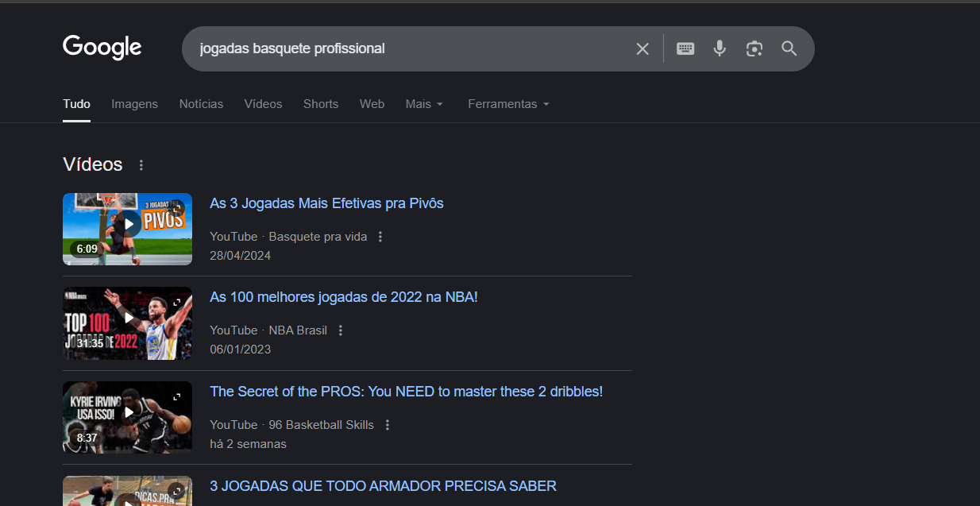The height and width of the screenshot is (506, 980).
Task: Click the Vídeos section heading
Action: tap(93, 164)
